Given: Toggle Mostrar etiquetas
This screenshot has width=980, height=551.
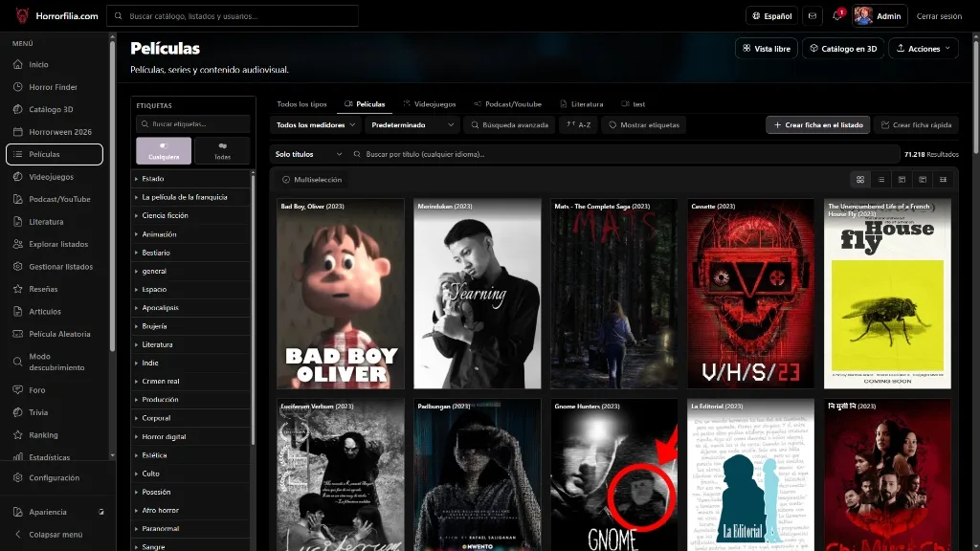Looking at the screenshot, I should [644, 125].
